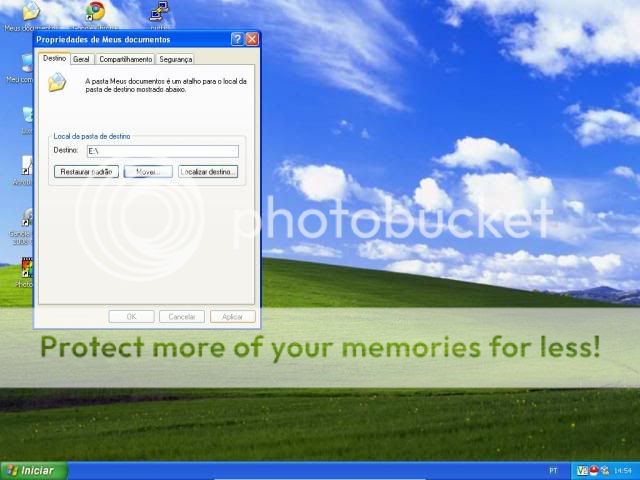The image size is (640, 480).
Task: Click the Destino path input field
Action: (163, 151)
